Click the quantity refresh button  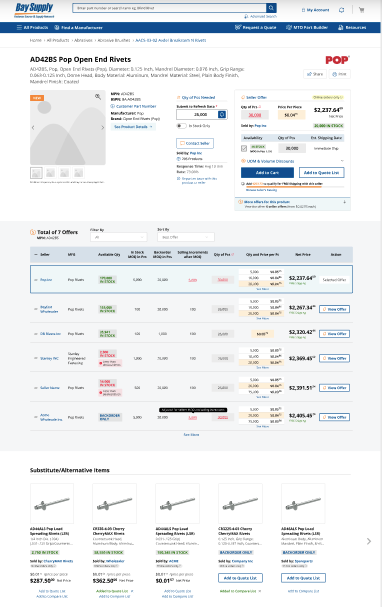pyautogui.click(x=222, y=115)
